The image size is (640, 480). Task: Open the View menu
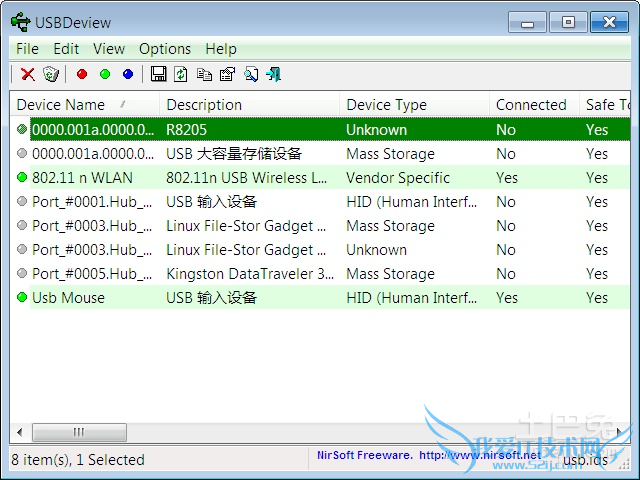[109, 49]
